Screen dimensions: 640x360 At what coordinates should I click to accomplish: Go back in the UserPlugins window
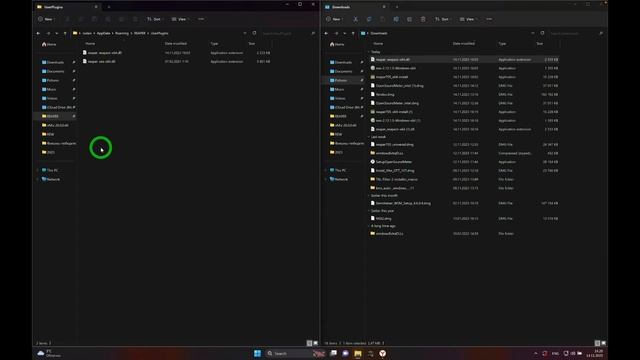[38, 33]
